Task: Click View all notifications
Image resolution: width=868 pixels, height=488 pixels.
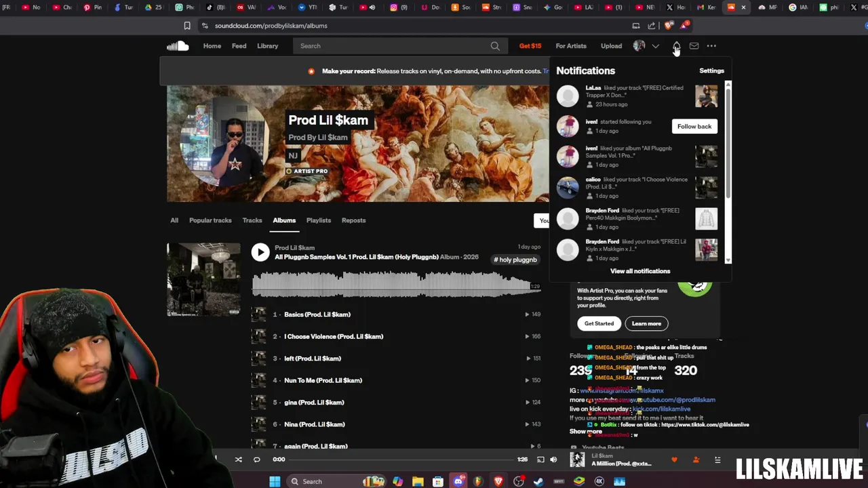Action: (640, 271)
